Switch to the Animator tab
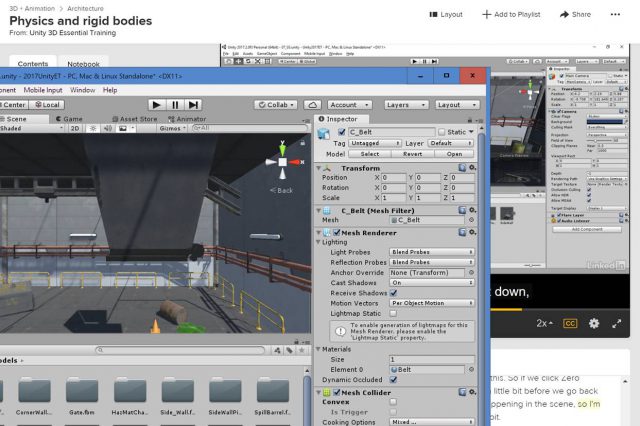Screen dimensions: 640x426 tap(187, 119)
